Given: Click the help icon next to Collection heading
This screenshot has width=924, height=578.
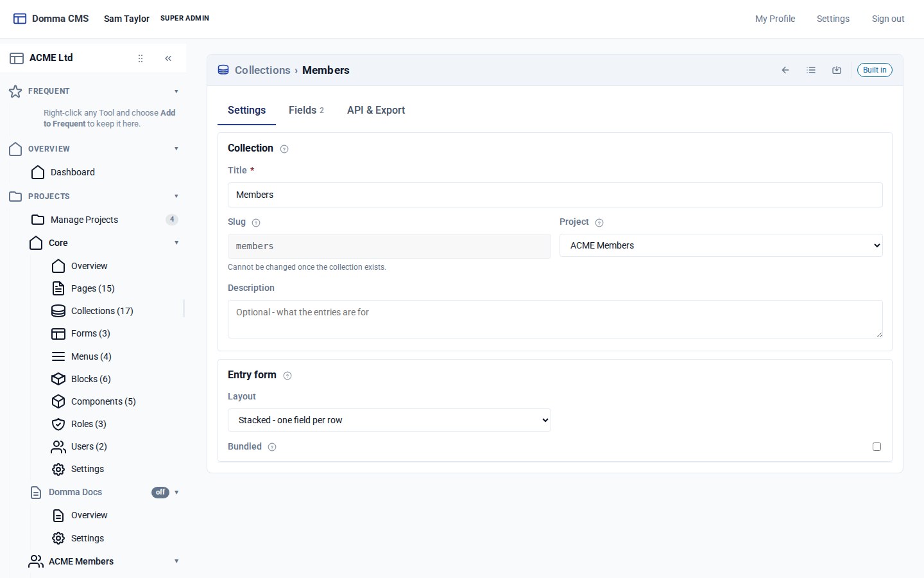Looking at the screenshot, I should coord(284,149).
